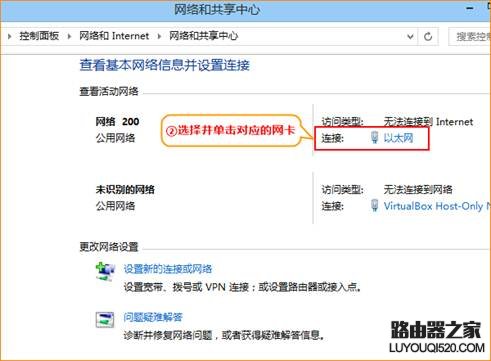Click the Ethernet adapter icon beside 以太网
The height and width of the screenshot is (361, 491).
(x=375, y=137)
